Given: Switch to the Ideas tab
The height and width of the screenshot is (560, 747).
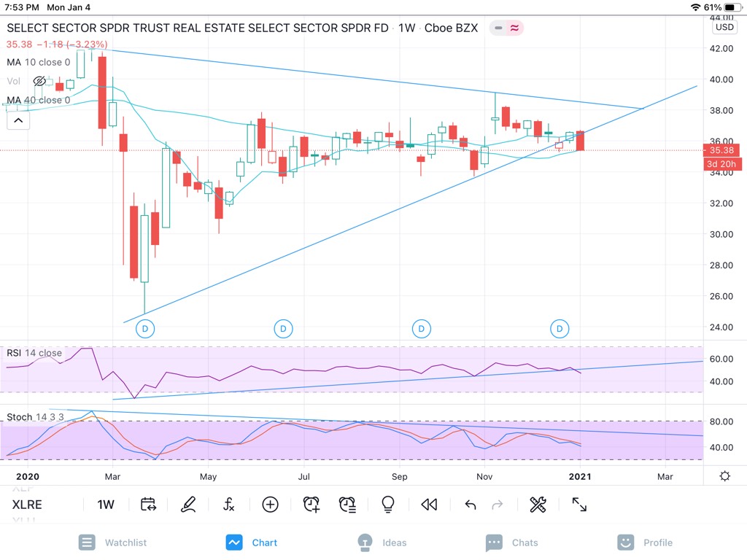Looking at the screenshot, I should coord(382,542).
